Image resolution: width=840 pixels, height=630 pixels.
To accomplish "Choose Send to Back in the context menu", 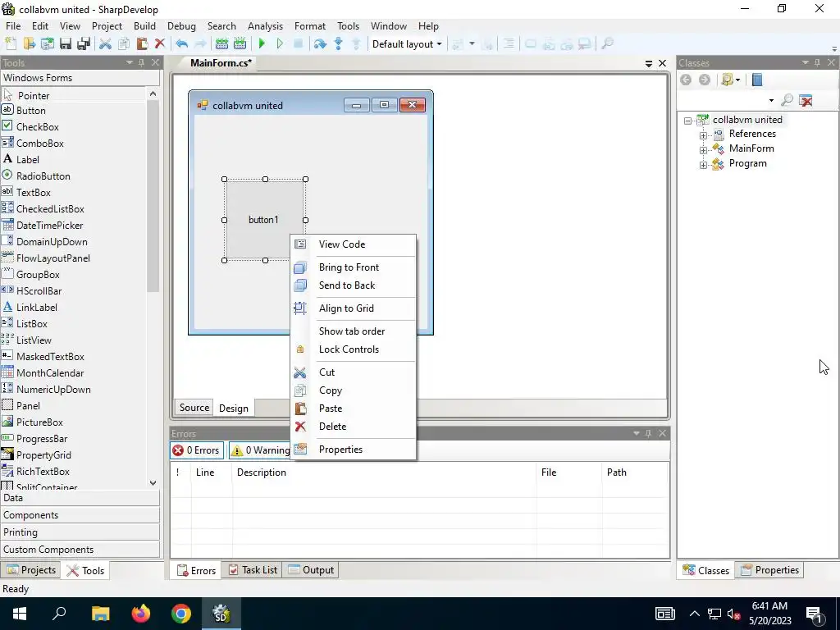I will click(354, 285).
